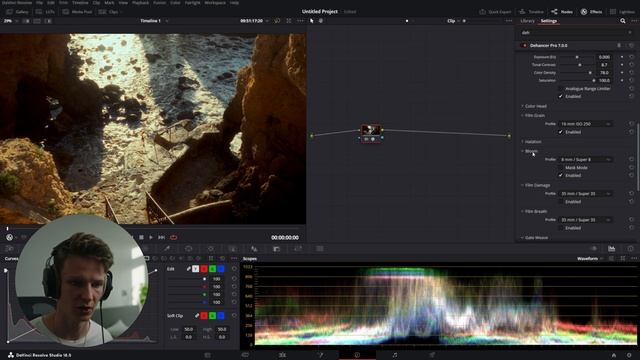Toggle Enabled checkbox under Analogue Range Limiter
640x360 pixels.
coord(560,96)
